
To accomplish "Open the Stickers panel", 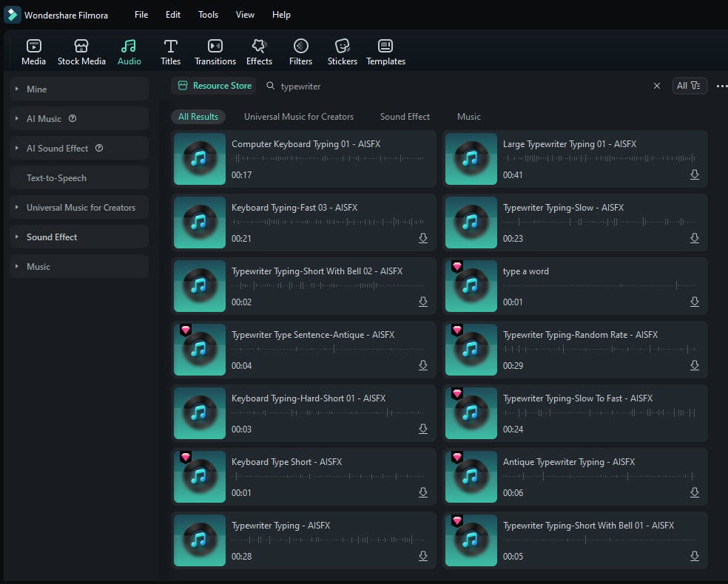I will point(343,52).
